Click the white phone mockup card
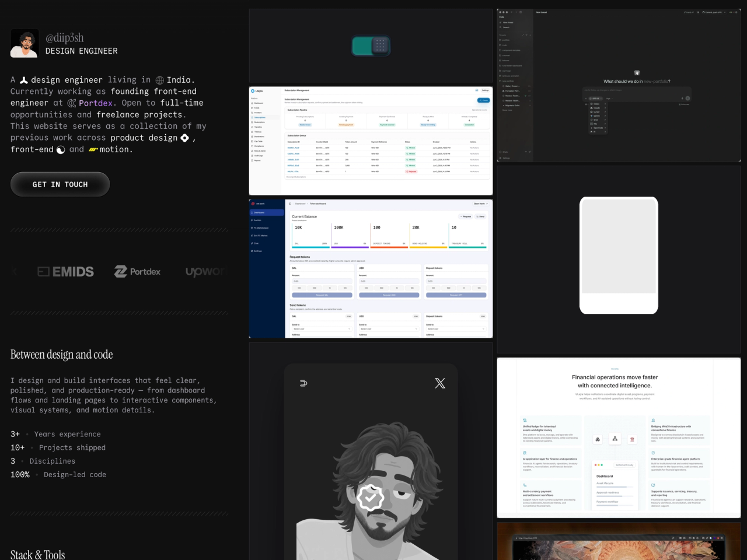This screenshot has width=747, height=560. pos(619,256)
